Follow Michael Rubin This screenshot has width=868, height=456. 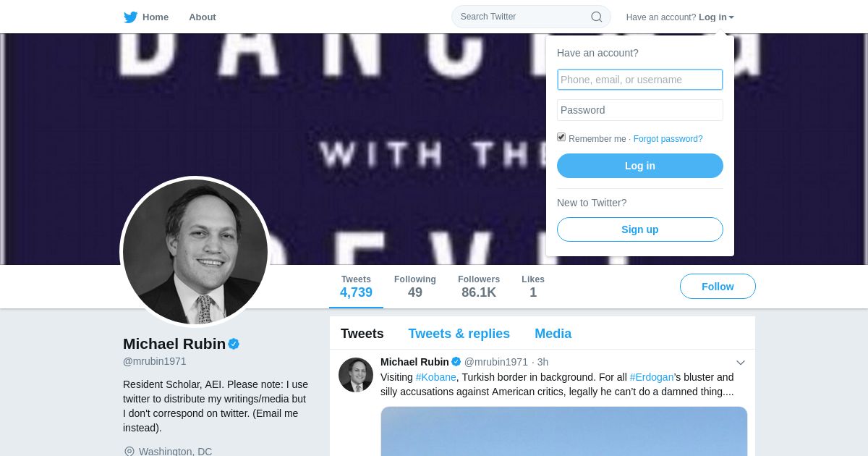pyautogui.click(x=718, y=287)
